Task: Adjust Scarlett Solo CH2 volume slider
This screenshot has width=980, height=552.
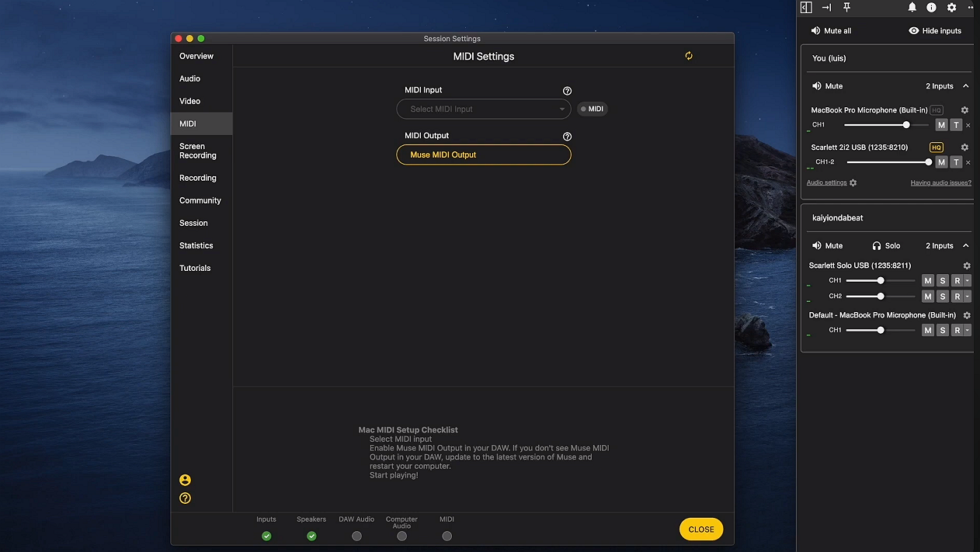Action: (881, 296)
